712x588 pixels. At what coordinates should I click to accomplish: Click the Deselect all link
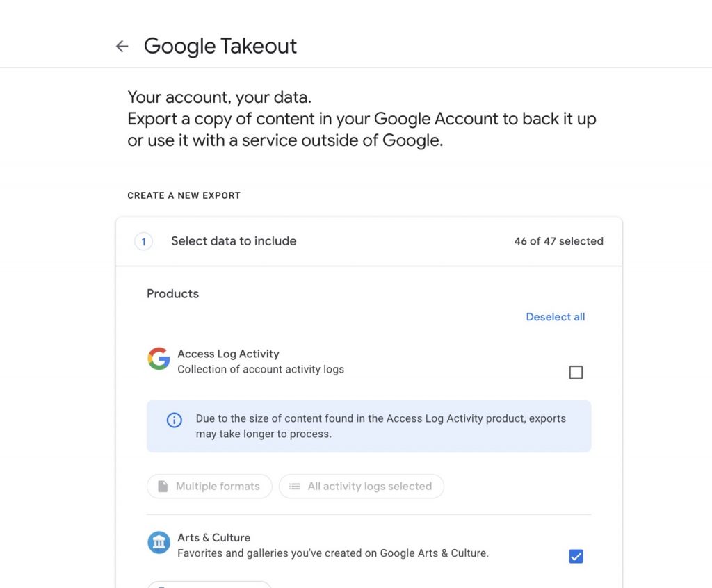(x=556, y=317)
